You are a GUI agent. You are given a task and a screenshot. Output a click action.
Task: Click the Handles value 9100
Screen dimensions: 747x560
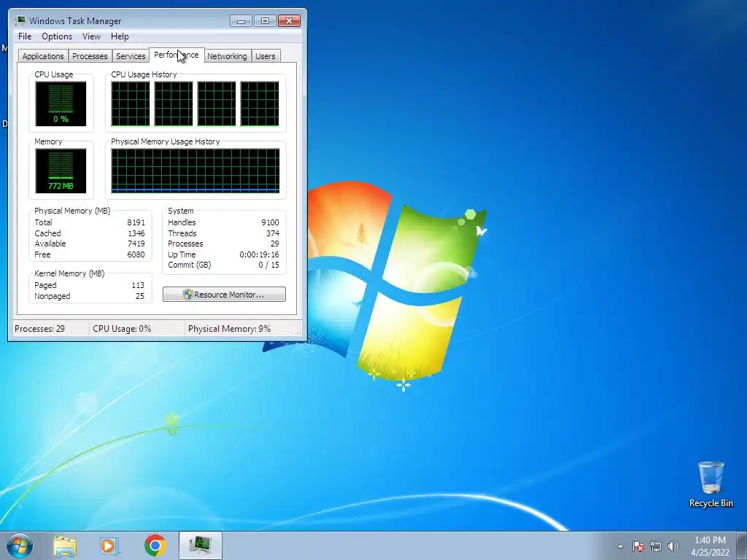pyautogui.click(x=270, y=222)
